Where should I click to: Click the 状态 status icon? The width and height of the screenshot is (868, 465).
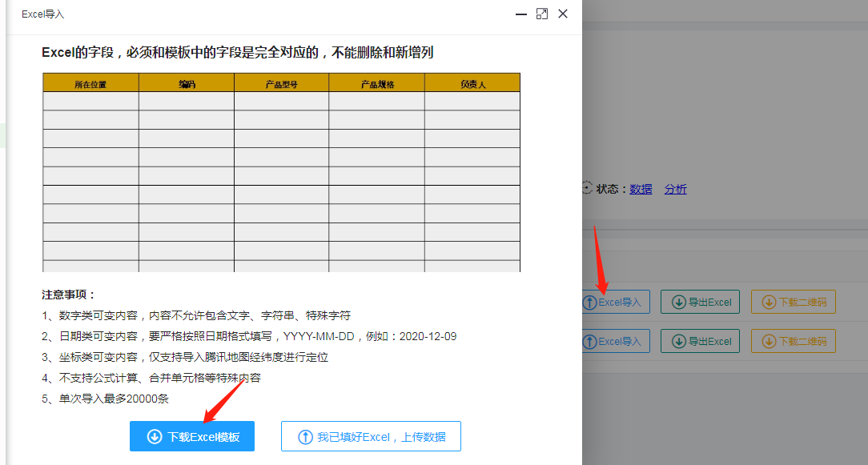[588, 188]
